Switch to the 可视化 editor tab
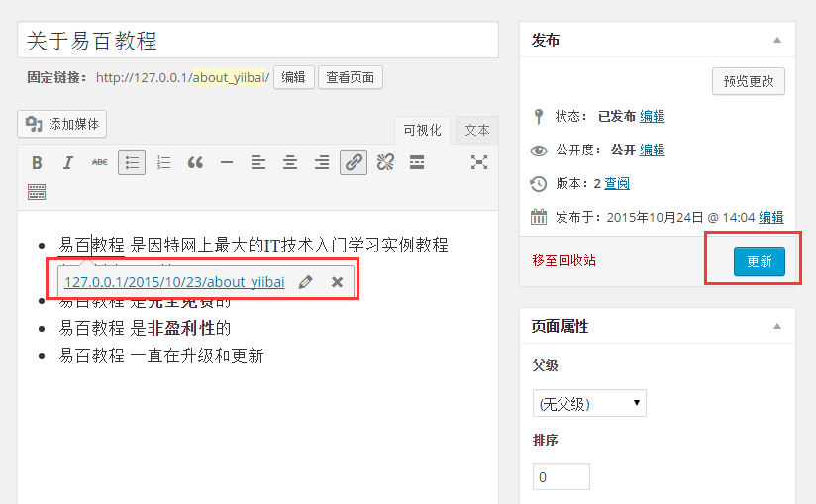816x504 pixels. (422, 130)
